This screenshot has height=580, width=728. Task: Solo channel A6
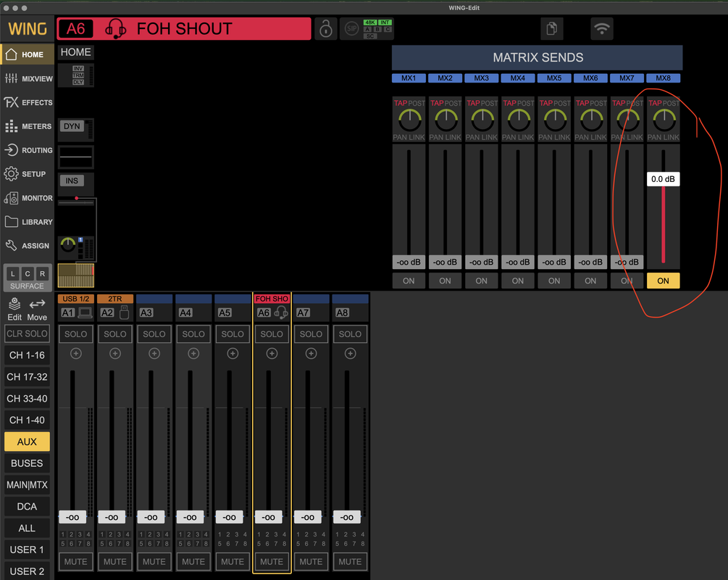[272, 334]
